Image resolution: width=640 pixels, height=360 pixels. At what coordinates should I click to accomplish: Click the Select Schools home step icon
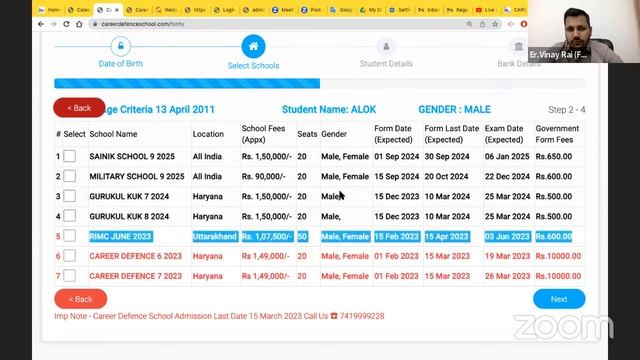[253, 46]
